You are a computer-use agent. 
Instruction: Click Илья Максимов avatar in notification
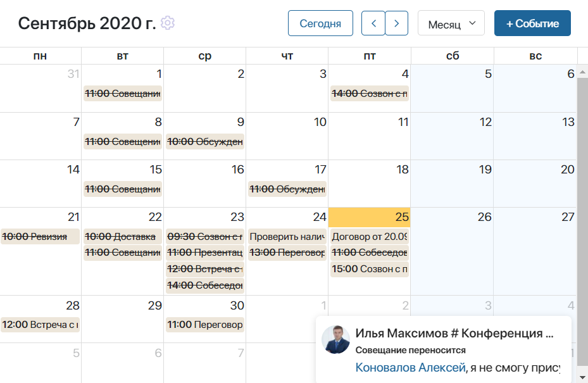(335, 339)
